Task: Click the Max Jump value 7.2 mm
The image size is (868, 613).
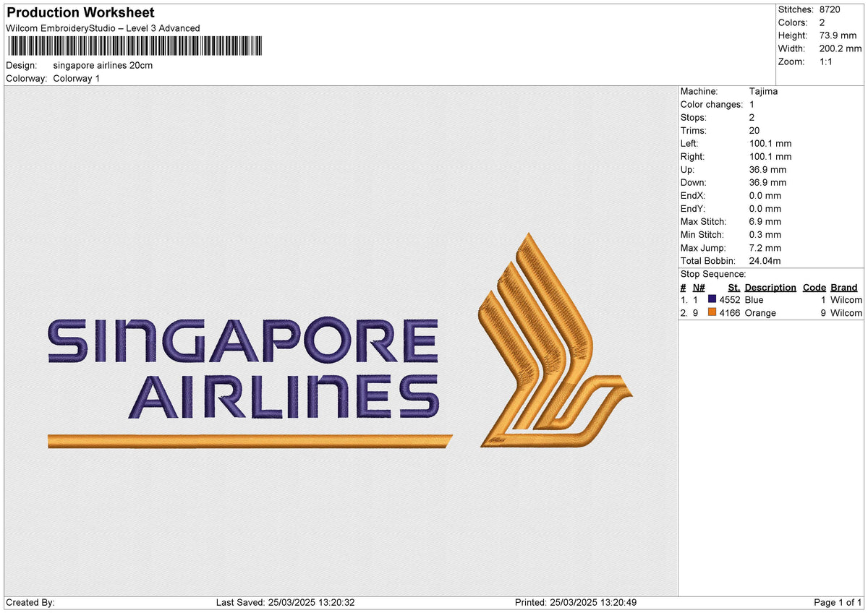Action: [765, 248]
